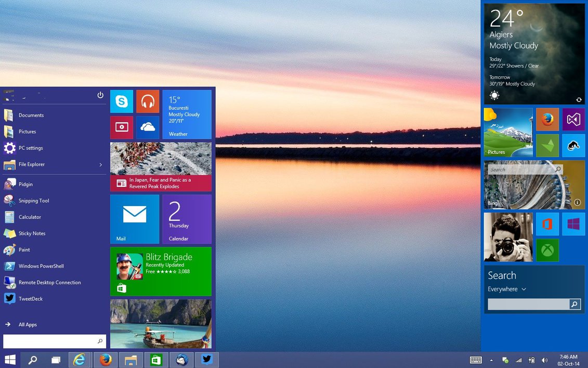
Task: Click TweetDeck icon on the taskbar
Action: coord(207,360)
